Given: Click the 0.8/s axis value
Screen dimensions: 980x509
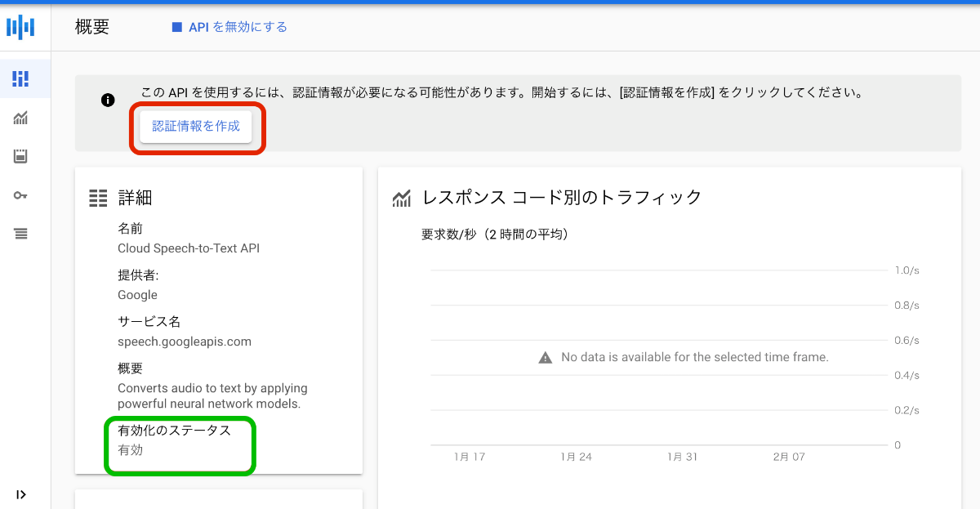Looking at the screenshot, I should pyautogui.click(x=906, y=305).
